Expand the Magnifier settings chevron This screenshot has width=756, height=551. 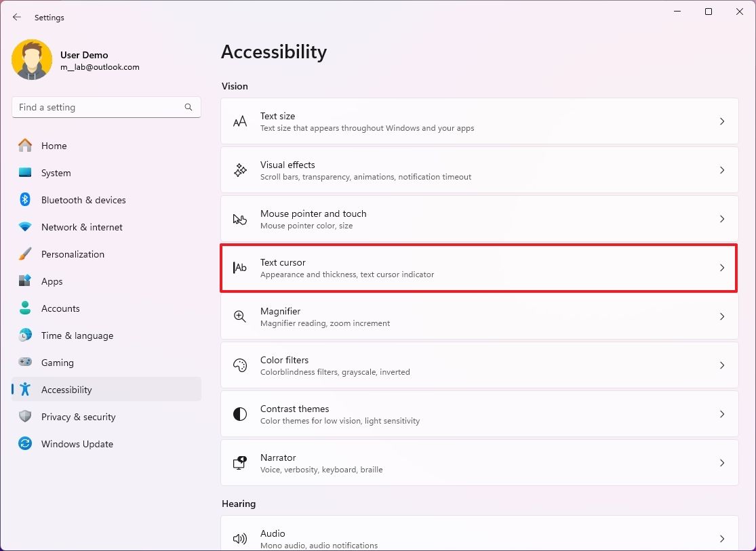(x=721, y=317)
